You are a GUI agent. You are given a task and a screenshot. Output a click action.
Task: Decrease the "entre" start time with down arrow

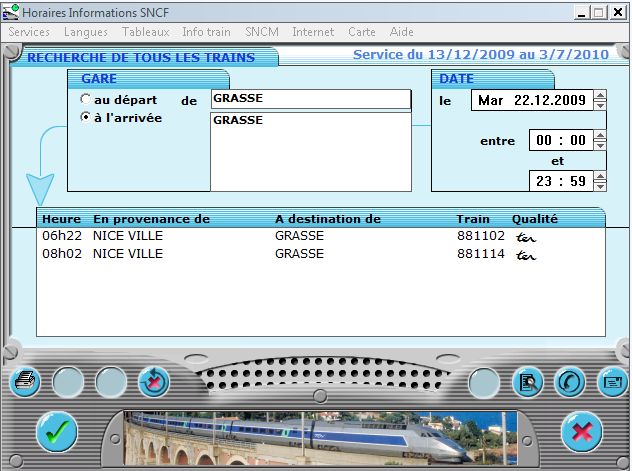point(600,146)
